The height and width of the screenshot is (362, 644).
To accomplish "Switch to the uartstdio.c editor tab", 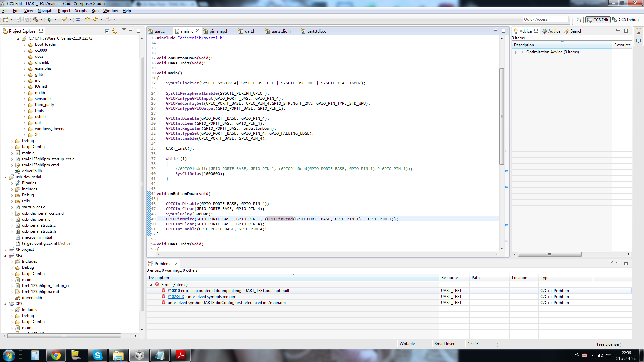I will click(x=316, y=31).
